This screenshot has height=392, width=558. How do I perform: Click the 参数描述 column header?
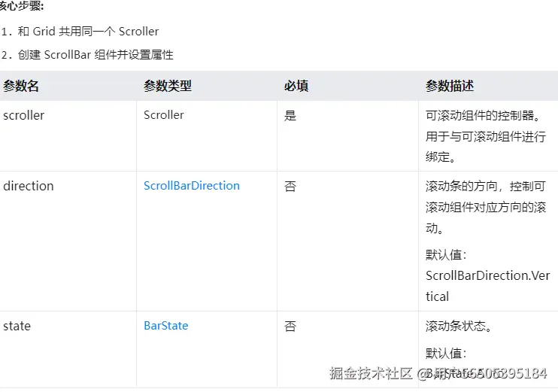(x=450, y=87)
